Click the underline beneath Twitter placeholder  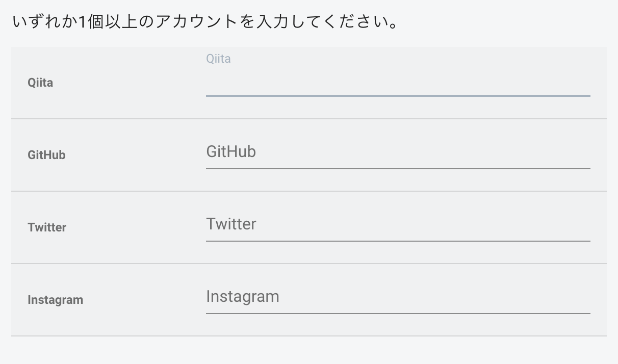click(x=398, y=241)
